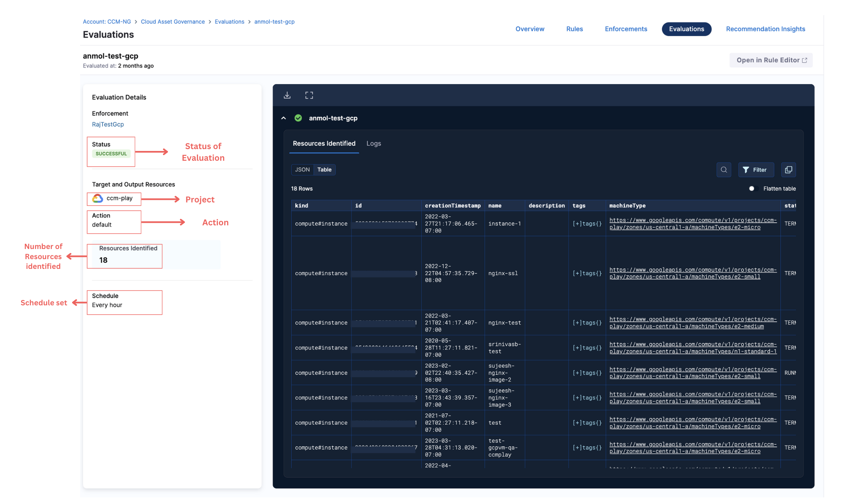This screenshot has height=504, width=843.
Task: Click the Google Cloud ccm-play project icon
Action: point(98,198)
